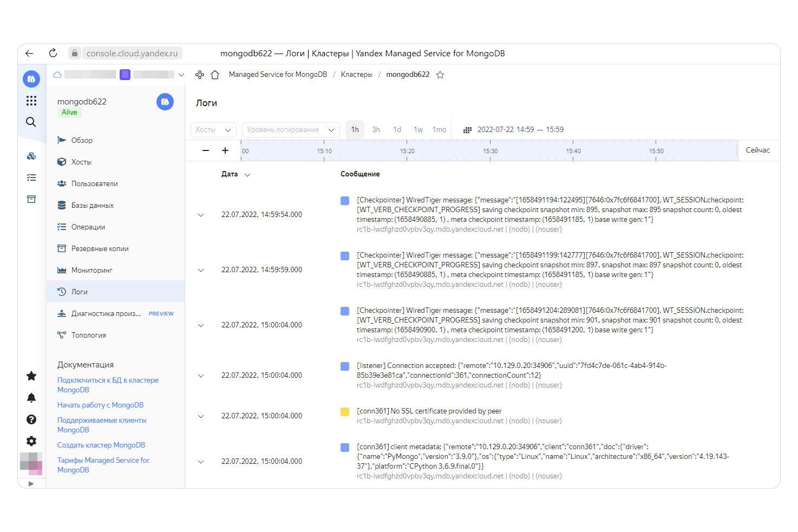Image resolution: width=798 pixels, height=532 pixels.
Task: Open the Обзор section
Action: [x=115, y=140]
